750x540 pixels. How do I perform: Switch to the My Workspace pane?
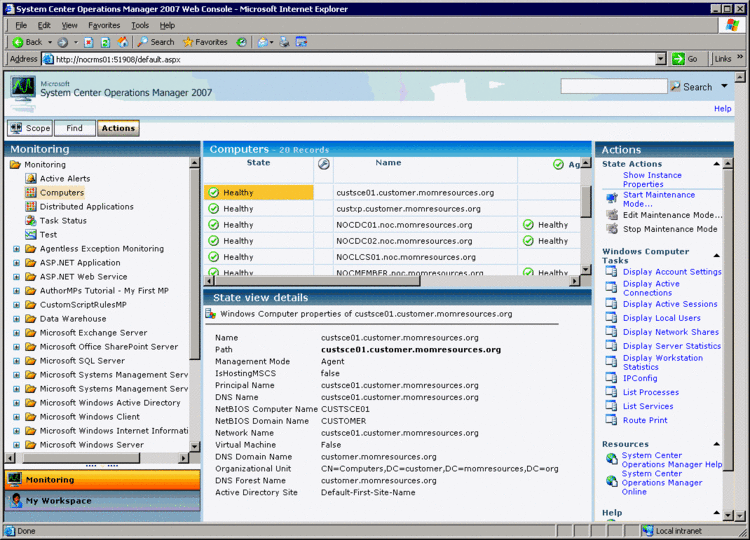pos(102,501)
